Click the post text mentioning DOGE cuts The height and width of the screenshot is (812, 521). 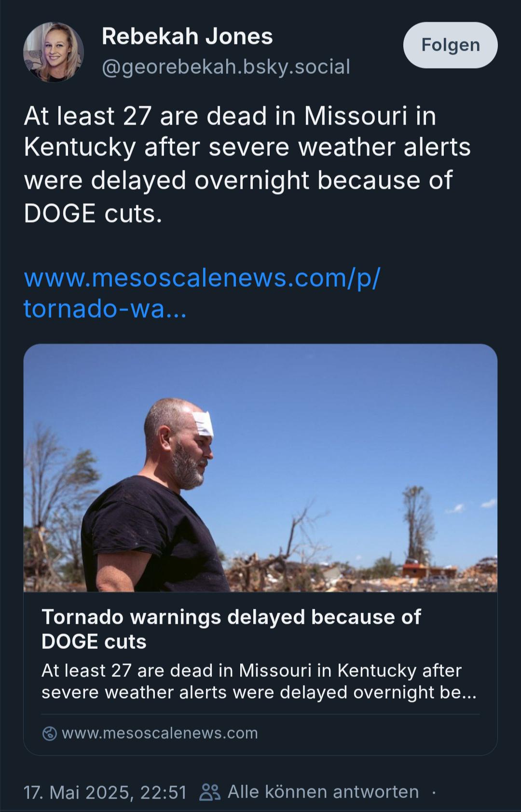coord(247,164)
